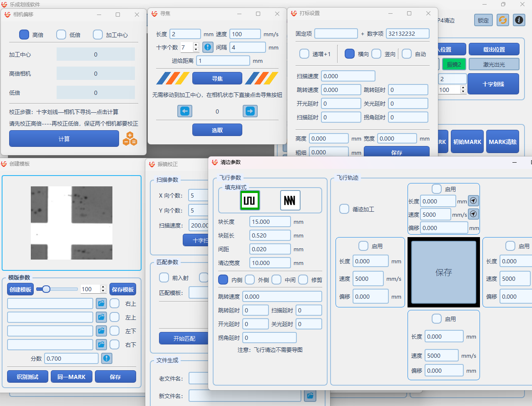This screenshot has height=406, width=532.
Task: Click the 块延长 field showing 0.520
Action: 270,235
